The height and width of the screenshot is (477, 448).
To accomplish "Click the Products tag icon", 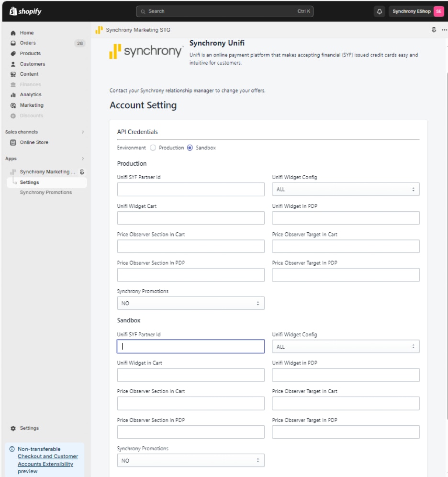I will (x=13, y=54).
